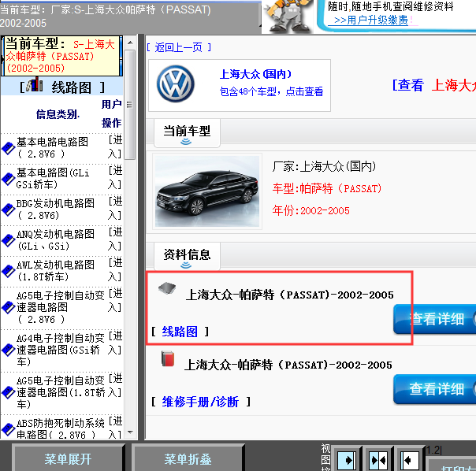Click [进入] for AWL发动机电路图(1.8T轿车)
476x471 pixels.
pos(115,269)
